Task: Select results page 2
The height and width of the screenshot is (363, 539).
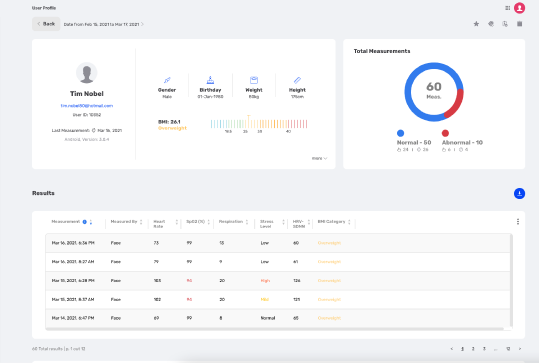Action: coord(473,349)
